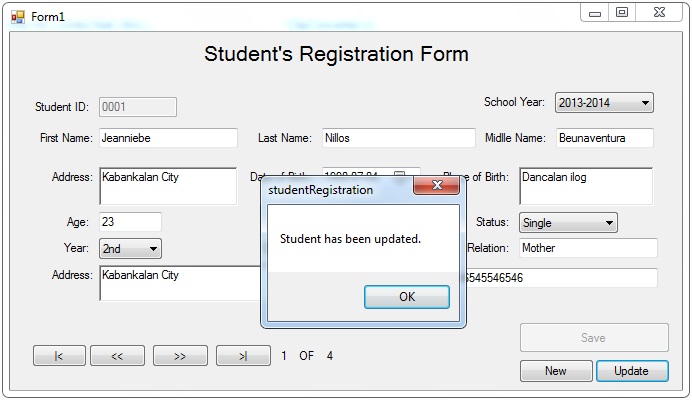
Task: Click the Update button
Action: (x=632, y=371)
